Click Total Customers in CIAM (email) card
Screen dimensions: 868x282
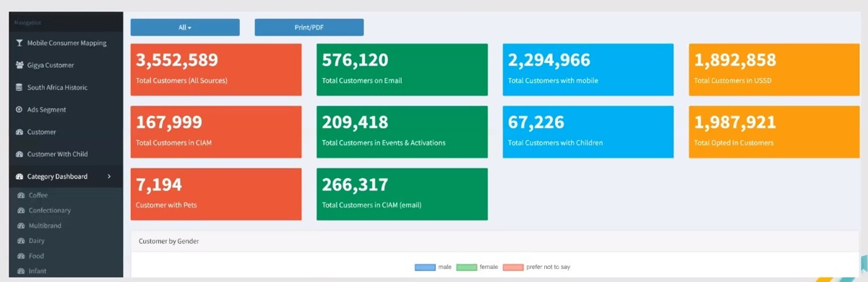(402, 195)
